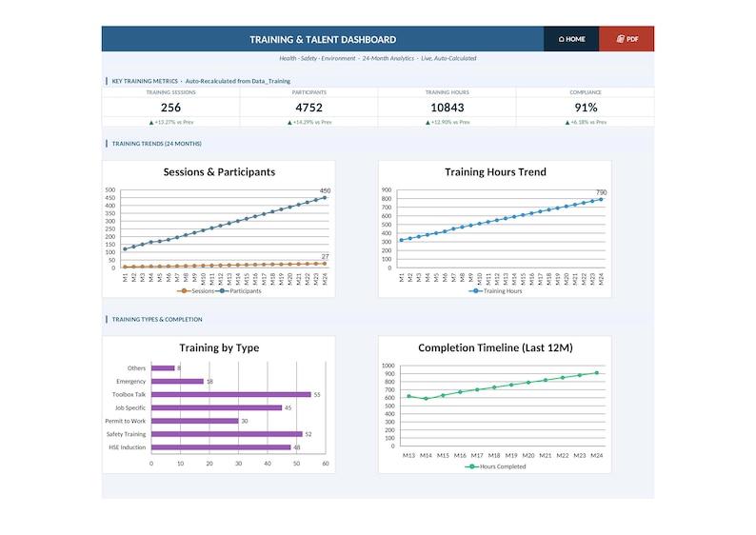756x535 pixels.
Task: Go to the HOME page button
Action: [571, 39]
